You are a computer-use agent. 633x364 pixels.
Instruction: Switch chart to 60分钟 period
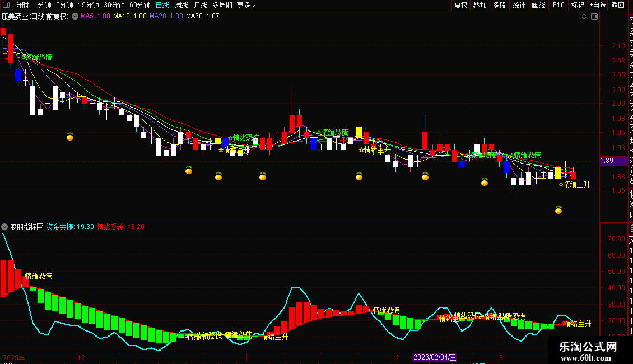point(140,5)
